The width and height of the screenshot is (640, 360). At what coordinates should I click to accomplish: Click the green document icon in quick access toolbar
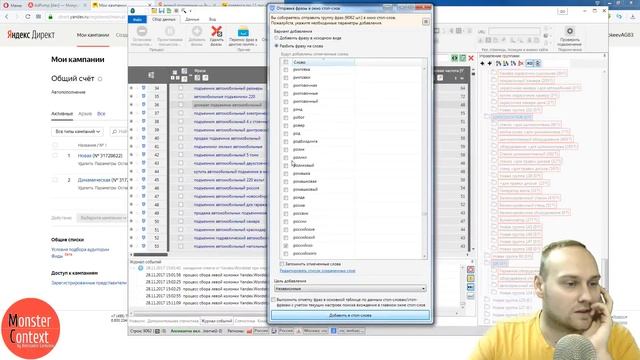tap(169, 11)
